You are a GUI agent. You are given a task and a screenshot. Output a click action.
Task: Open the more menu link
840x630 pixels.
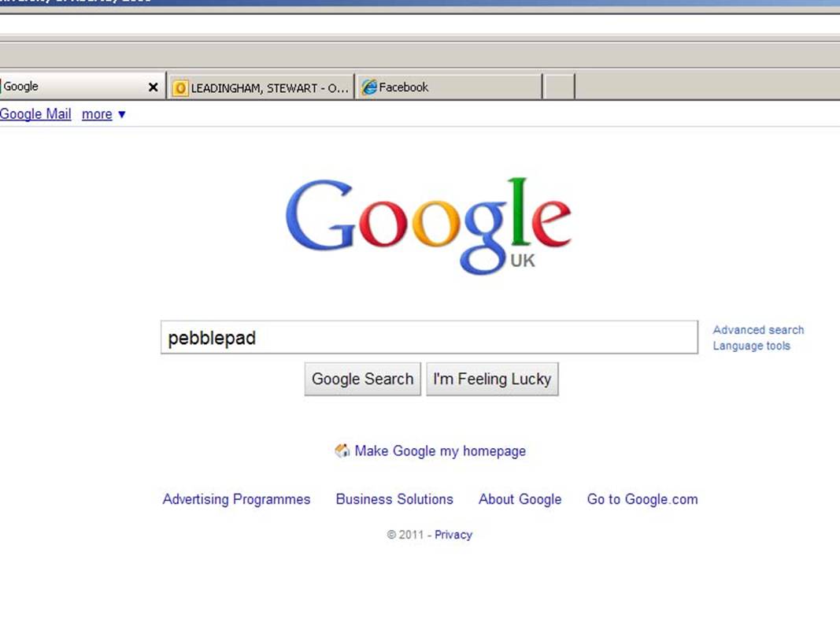click(x=97, y=114)
